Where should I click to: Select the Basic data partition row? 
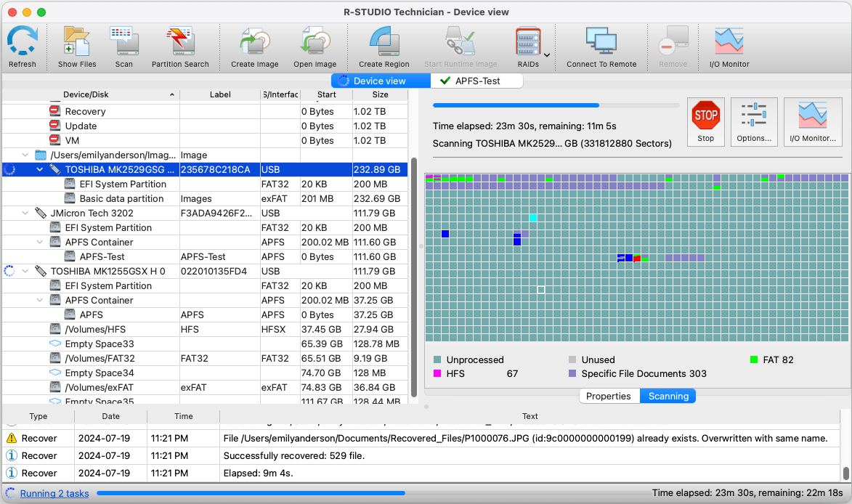click(205, 199)
